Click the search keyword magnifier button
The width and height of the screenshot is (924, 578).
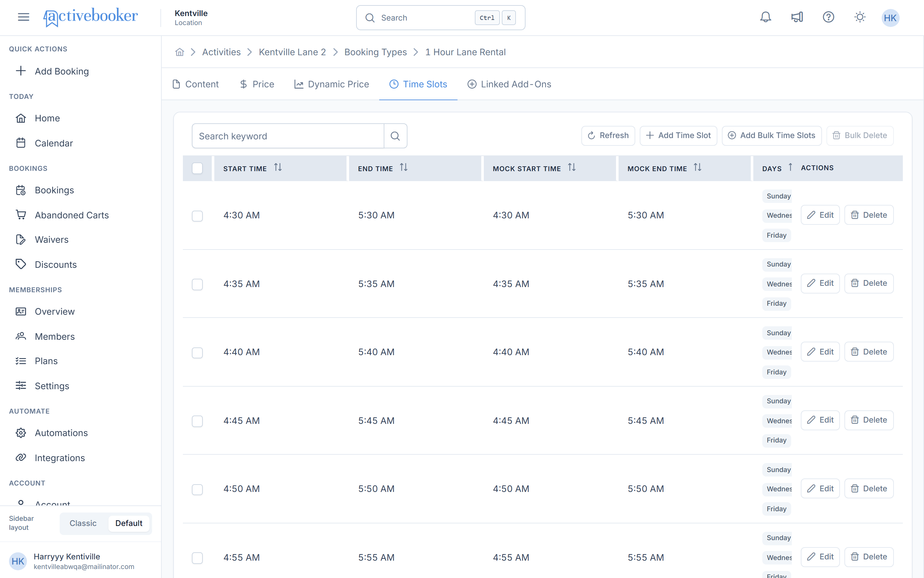(395, 136)
